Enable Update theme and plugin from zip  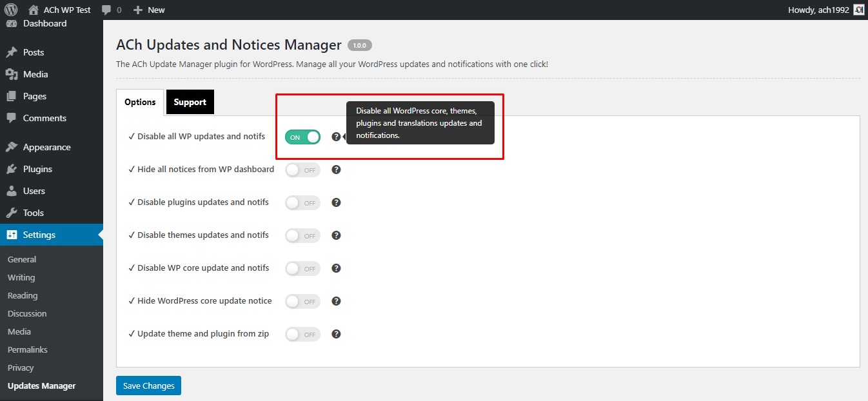click(x=302, y=334)
